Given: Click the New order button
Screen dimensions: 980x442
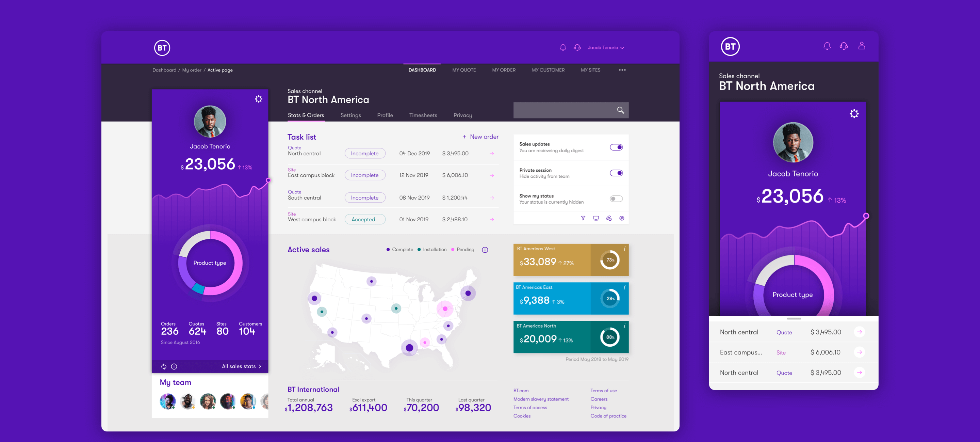Looking at the screenshot, I should pyautogui.click(x=480, y=137).
